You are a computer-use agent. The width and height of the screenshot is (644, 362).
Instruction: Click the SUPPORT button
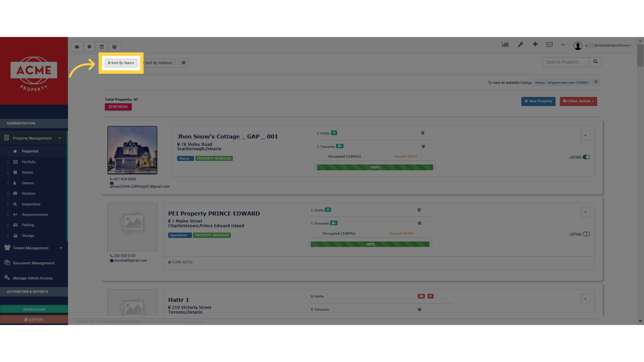(34, 320)
